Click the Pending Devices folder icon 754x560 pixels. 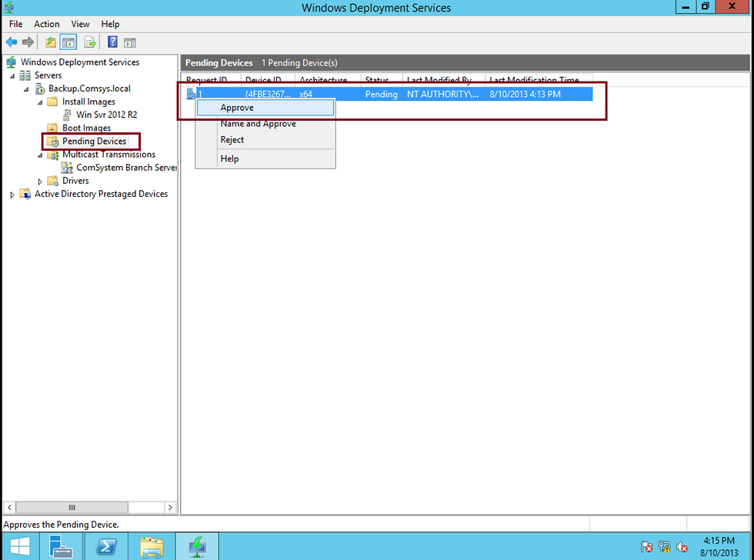coord(52,142)
